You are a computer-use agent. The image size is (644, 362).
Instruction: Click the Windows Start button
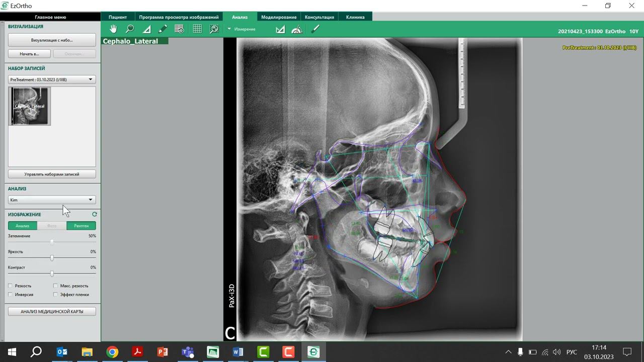12,352
